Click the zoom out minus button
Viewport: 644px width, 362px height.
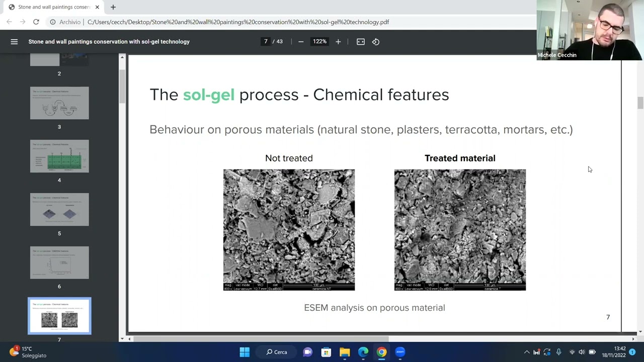301,42
